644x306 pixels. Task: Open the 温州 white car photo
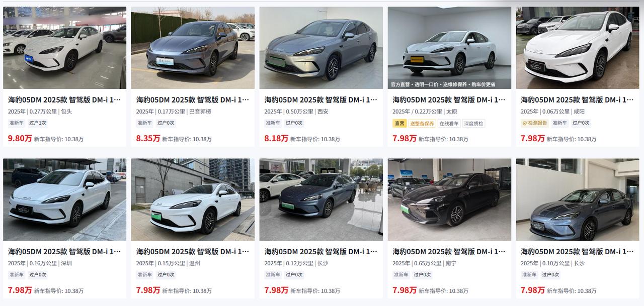[193, 199]
